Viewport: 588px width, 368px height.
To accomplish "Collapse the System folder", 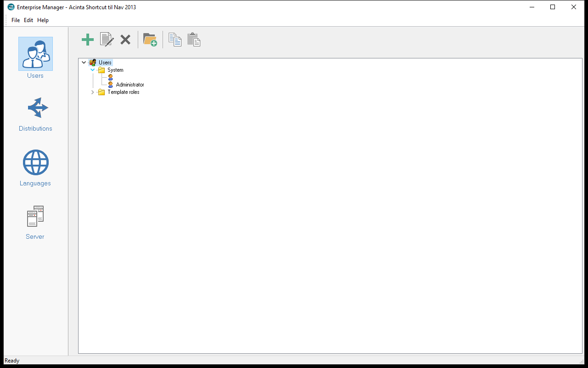I will coord(92,70).
